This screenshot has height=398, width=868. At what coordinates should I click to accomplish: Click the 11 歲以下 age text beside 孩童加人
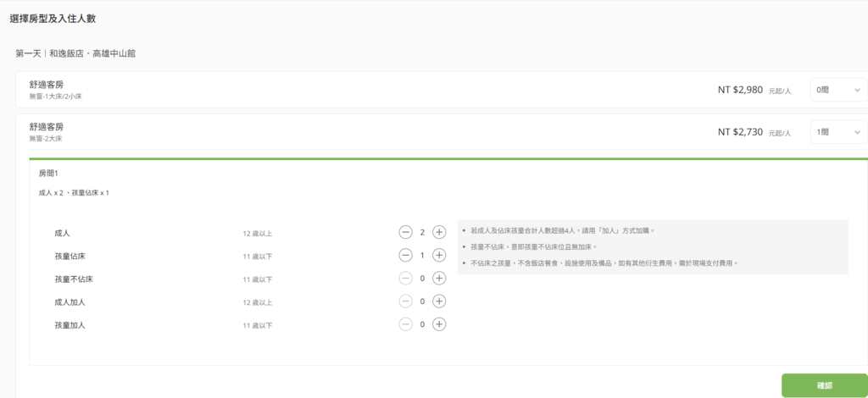pyautogui.click(x=258, y=325)
